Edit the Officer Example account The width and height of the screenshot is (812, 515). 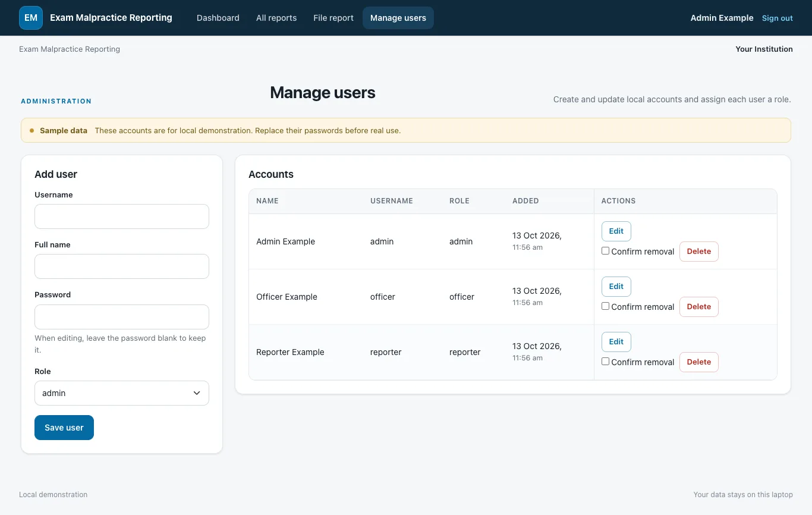(616, 287)
